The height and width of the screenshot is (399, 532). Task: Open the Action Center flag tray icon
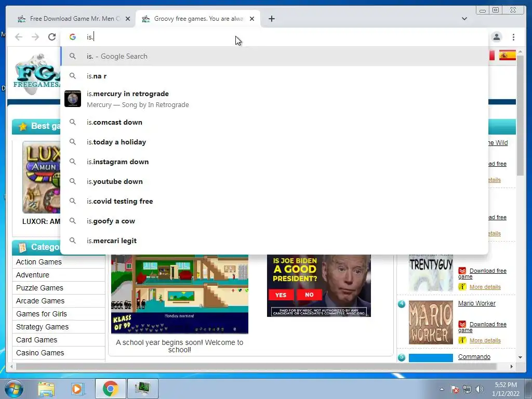455,389
